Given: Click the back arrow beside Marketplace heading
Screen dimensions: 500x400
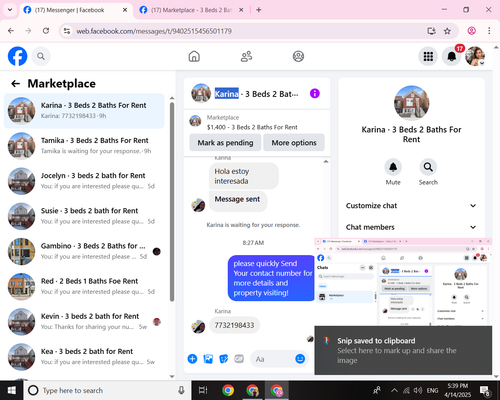Looking at the screenshot, I should point(16,83).
